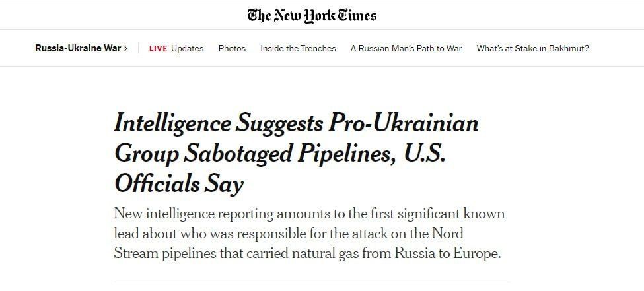This screenshot has height=291, width=644.
Task: Open Inside the Trenches link
Action: (x=298, y=48)
